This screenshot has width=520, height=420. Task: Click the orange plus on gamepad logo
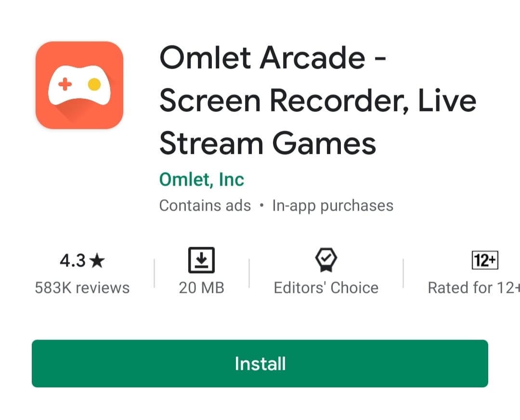tap(65, 84)
